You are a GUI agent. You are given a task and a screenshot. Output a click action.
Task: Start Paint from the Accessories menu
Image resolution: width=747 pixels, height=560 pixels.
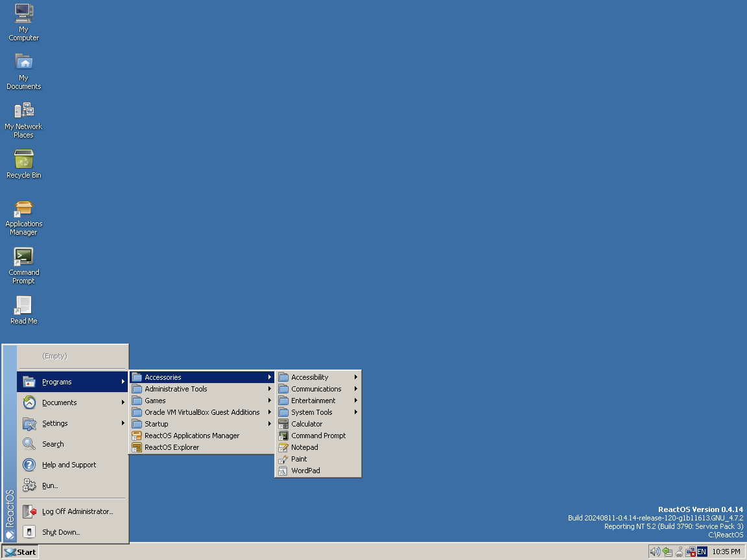318,459
